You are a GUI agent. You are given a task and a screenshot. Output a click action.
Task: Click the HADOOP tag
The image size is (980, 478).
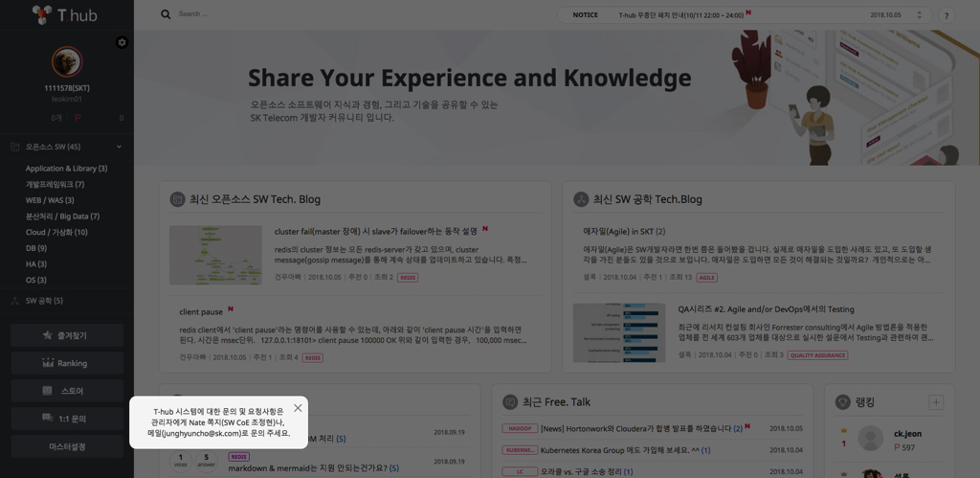pos(520,428)
